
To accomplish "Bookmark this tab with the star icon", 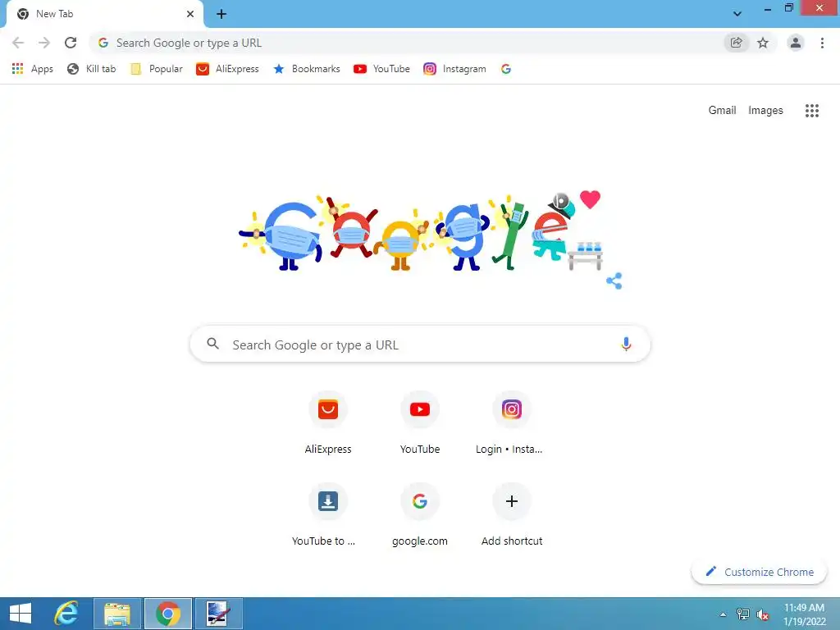I will point(763,43).
